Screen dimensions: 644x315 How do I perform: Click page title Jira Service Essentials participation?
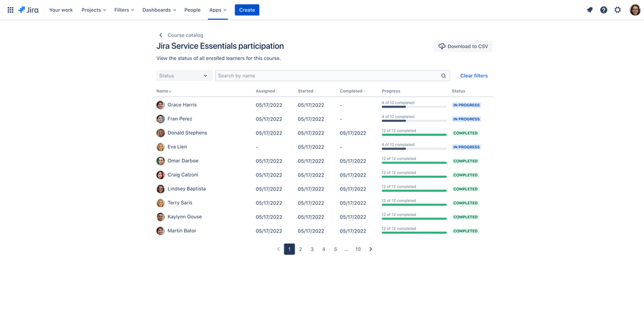(220, 46)
